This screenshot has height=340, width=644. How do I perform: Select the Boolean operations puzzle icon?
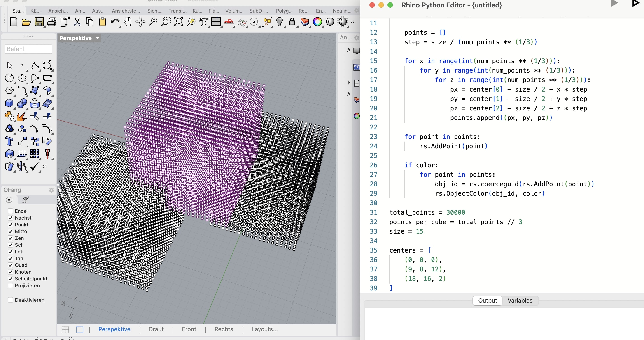click(9, 116)
